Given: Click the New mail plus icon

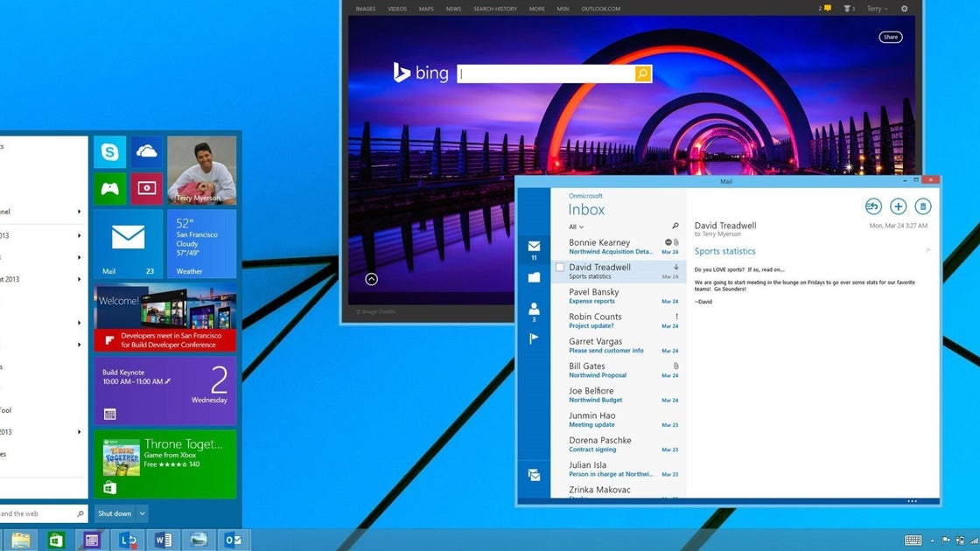Looking at the screenshot, I should tap(898, 206).
